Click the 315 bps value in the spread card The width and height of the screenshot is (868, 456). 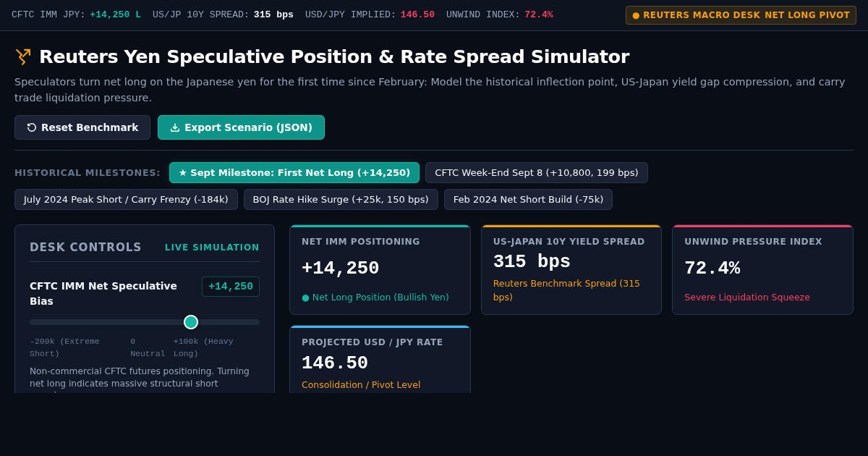click(x=532, y=262)
